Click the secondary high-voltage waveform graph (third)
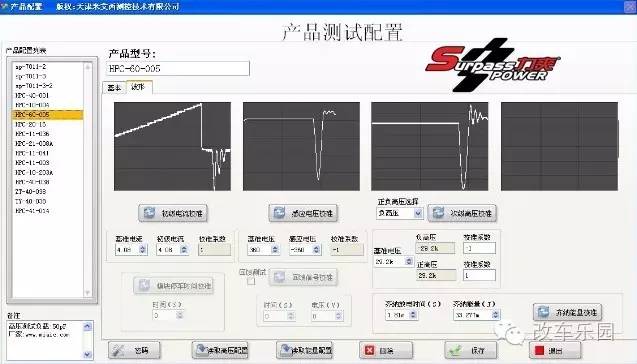 pyautogui.click(x=430, y=146)
